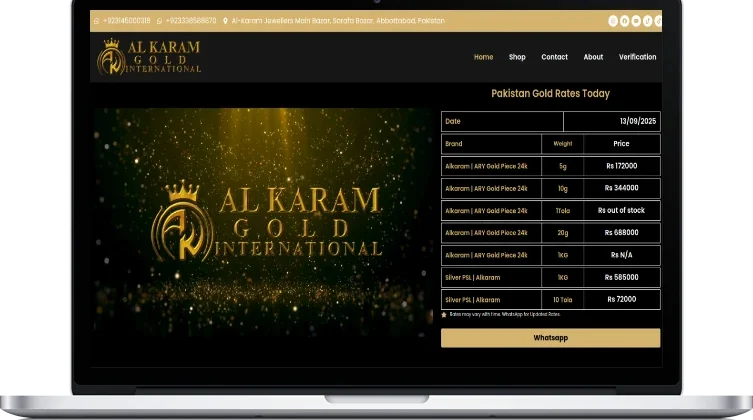Screen dimensions: 753x420
Task: Click the star icon beside rates disclaimer
Action: point(444,315)
